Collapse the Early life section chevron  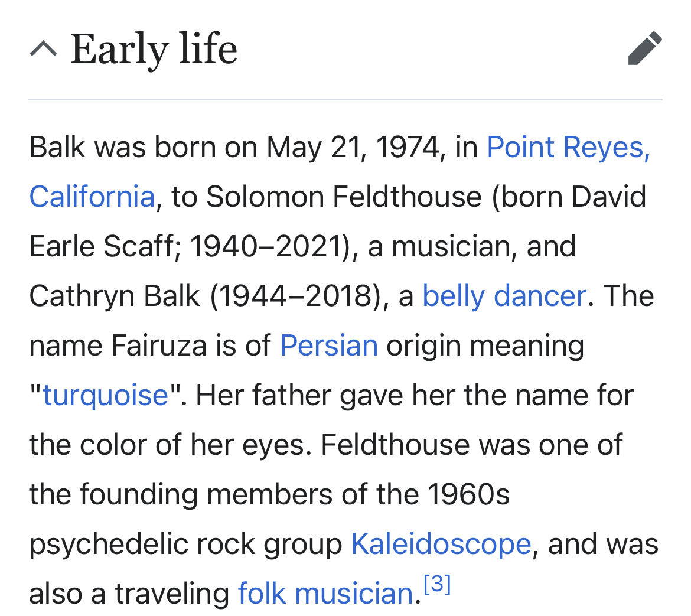pyautogui.click(x=43, y=48)
